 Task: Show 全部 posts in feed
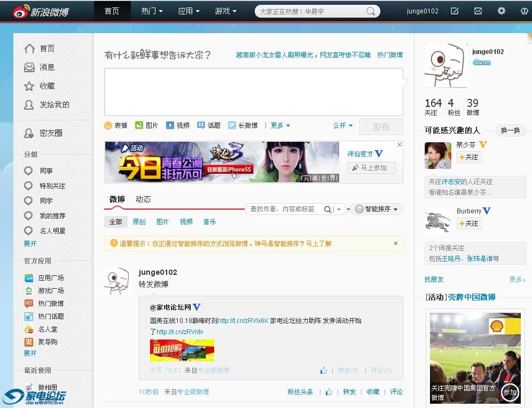pos(116,222)
